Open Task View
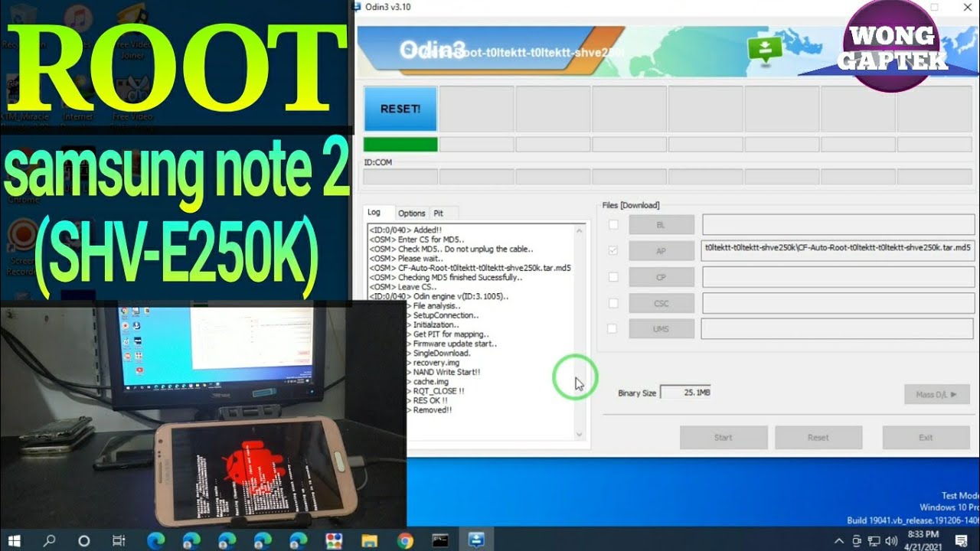This screenshot has height=551, width=980. [x=119, y=540]
